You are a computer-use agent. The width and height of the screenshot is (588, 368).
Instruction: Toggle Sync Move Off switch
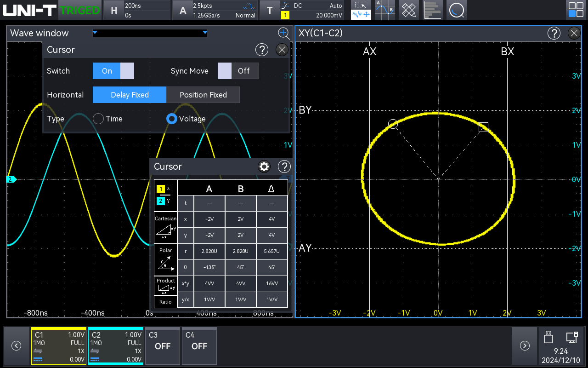[238, 71]
